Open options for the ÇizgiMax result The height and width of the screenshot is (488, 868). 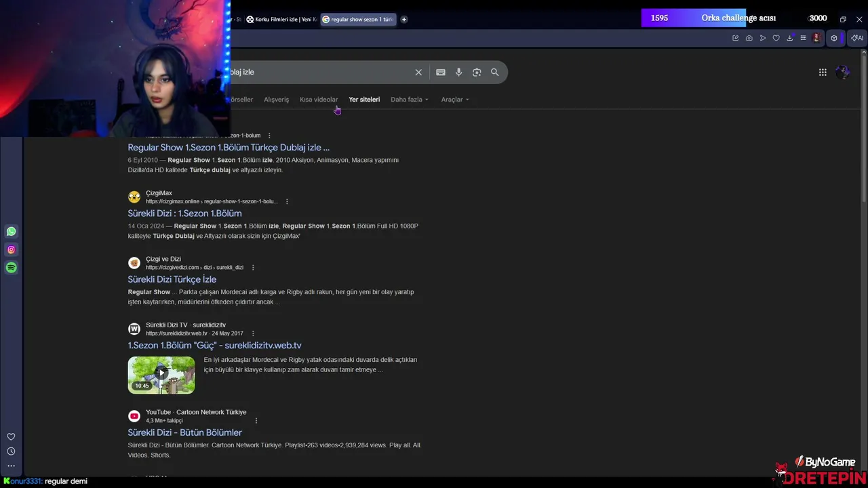click(287, 201)
